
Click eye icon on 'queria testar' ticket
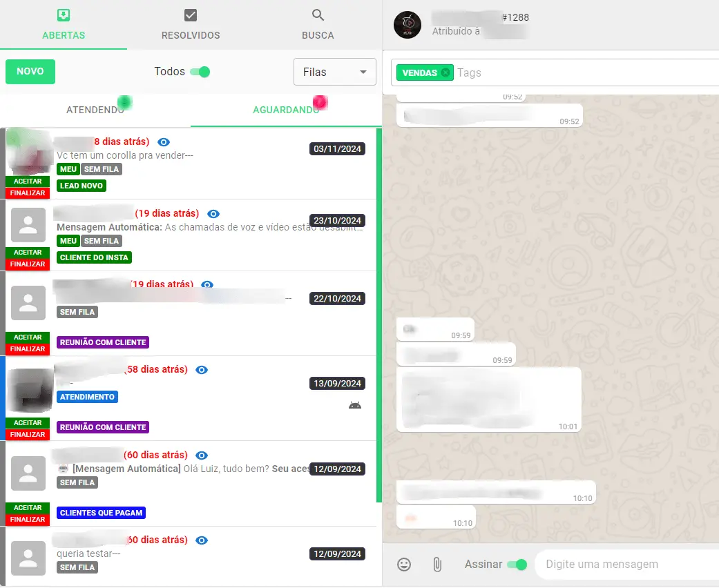click(202, 540)
